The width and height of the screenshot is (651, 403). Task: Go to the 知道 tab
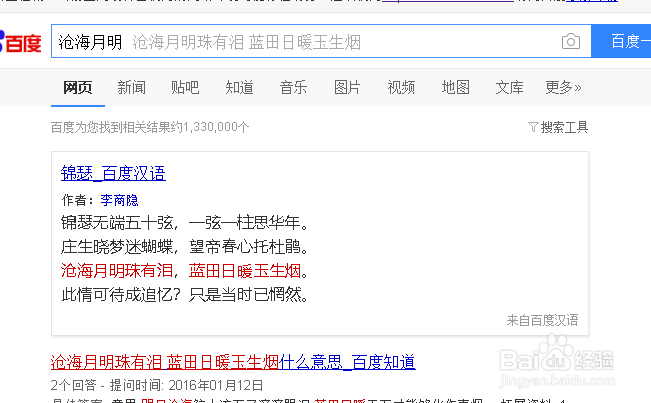tap(239, 88)
